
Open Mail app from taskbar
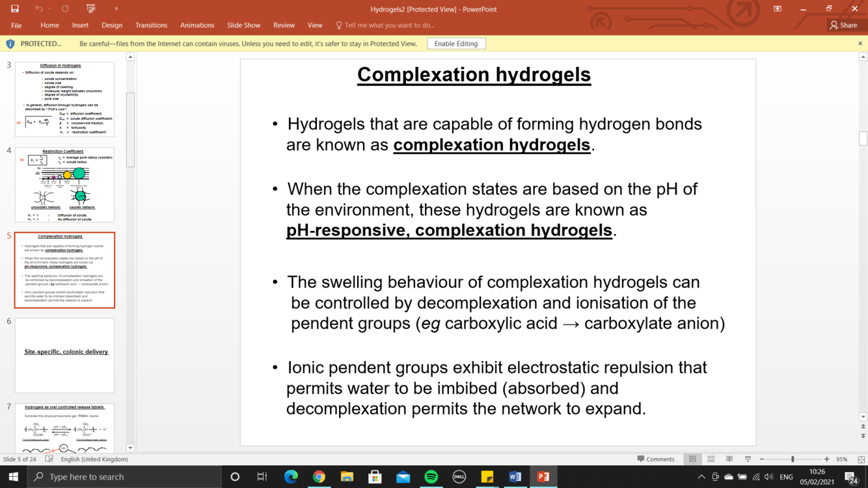(x=403, y=477)
